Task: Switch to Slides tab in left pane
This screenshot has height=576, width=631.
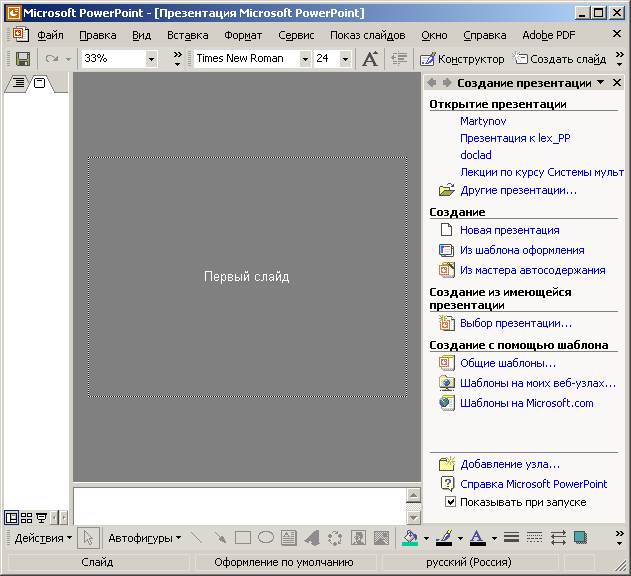Action: pyautogui.click(x=39, y=83)
